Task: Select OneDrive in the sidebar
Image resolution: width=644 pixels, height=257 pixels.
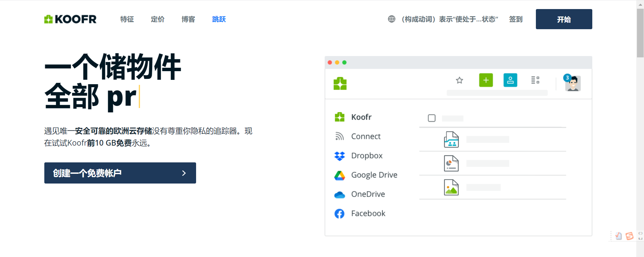Action: click(368, 194)
